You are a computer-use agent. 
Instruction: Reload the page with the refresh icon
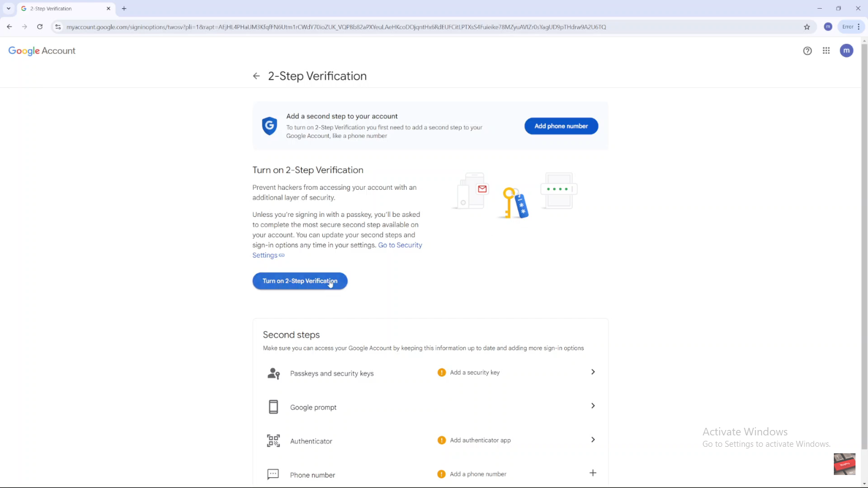coord(40,27)
